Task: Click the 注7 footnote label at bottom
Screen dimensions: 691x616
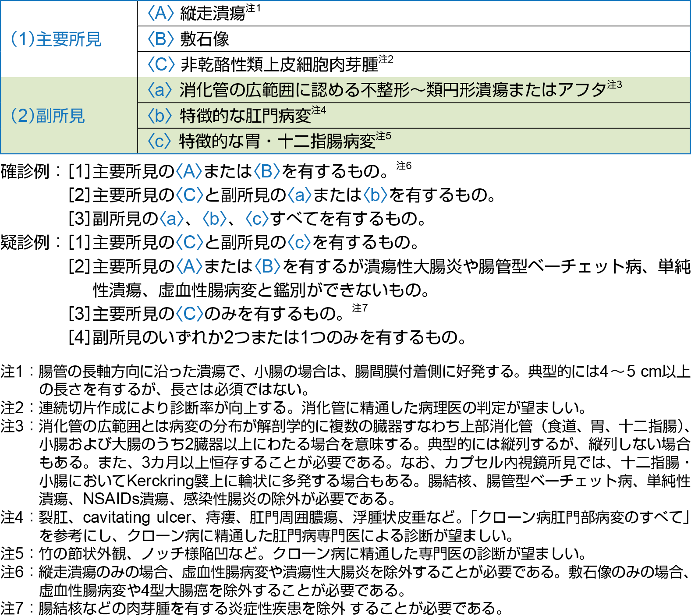Action: tap(12, 609)
